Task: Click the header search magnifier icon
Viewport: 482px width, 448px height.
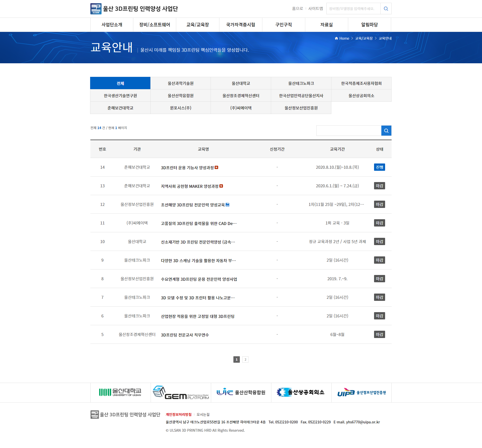Action: [x=386, y=9]
